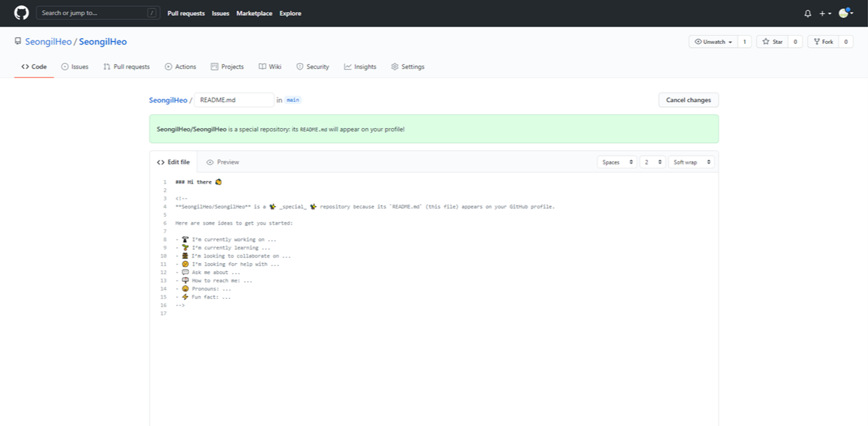Click the closing '-->' line in editor
868x426 pixels.
coord(180,305)
